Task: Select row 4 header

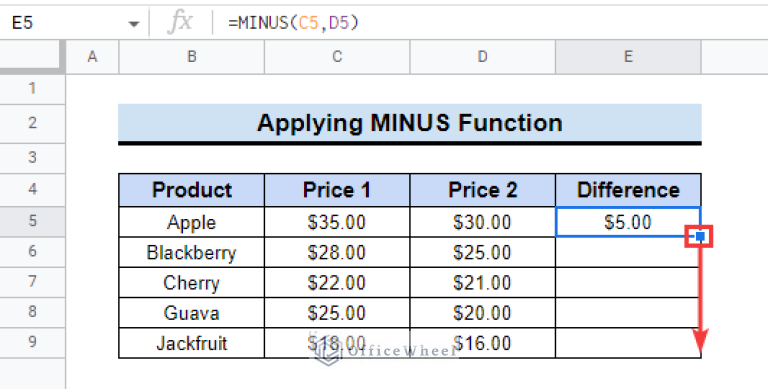Action: pyautogui.click(x=32, y=190)
